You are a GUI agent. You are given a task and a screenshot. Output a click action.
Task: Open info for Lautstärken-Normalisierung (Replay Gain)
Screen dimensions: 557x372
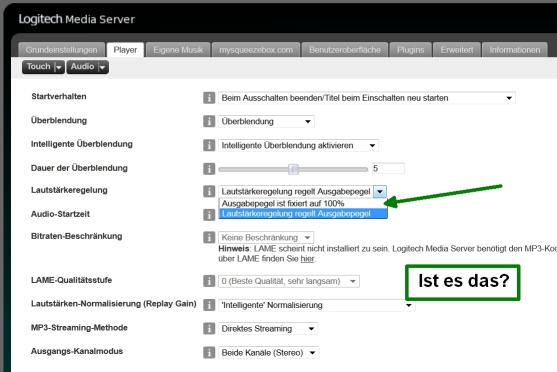tap(209, 305)
